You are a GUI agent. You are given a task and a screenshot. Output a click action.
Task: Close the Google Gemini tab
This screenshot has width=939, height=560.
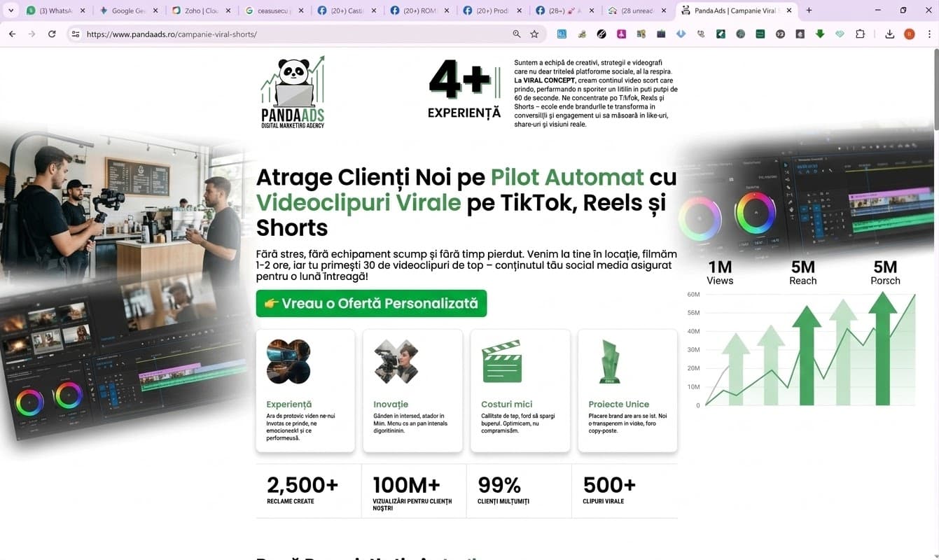[x=155, y=10]
